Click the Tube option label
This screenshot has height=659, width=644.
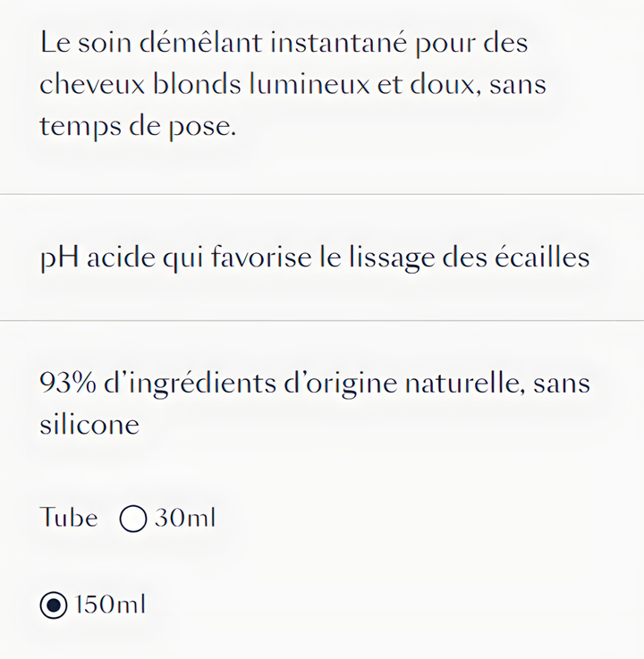(69, 518)
